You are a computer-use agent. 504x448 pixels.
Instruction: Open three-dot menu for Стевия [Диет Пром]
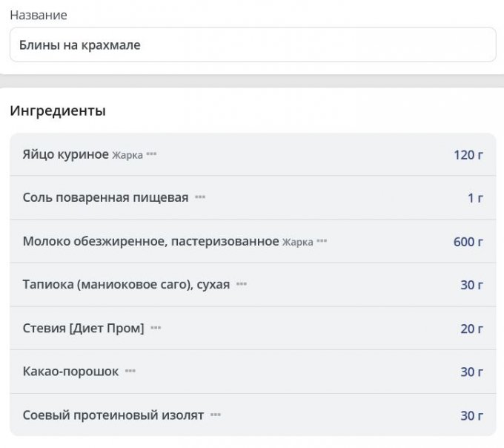(156, 328)
